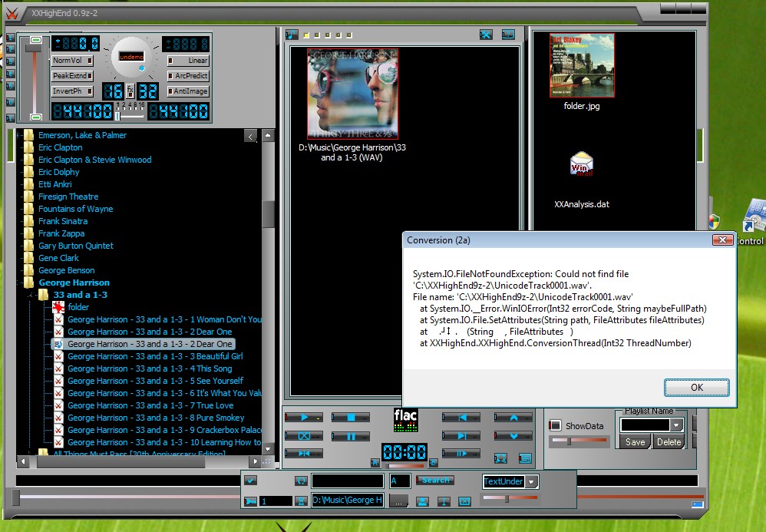This screenshot has width=766, height=532.
Task: Click the Save playlist button
Action: (635, 442)
